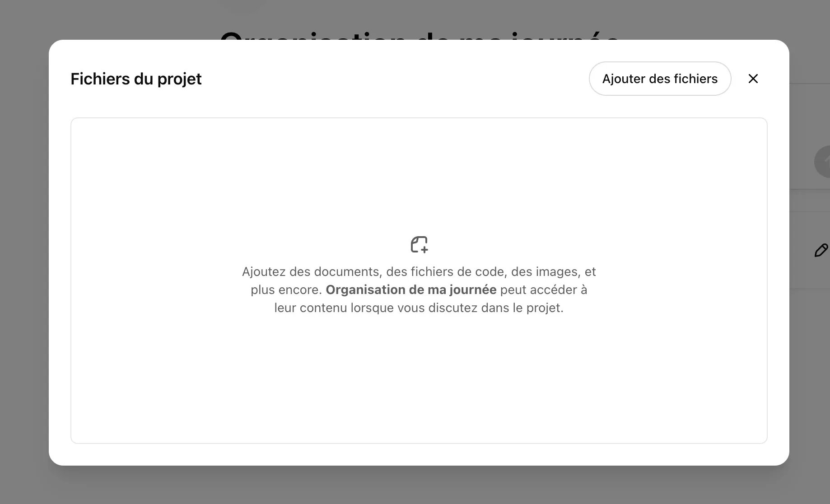Viewport: 830px width, 504px height.
Task: Click the add-file icon in the empty area
Action: [419, 244]
